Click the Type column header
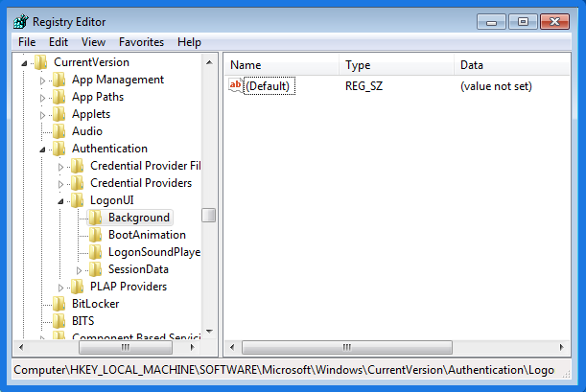Image resolution: width=586 pixels, height=392 pixels. pos(396,65)
